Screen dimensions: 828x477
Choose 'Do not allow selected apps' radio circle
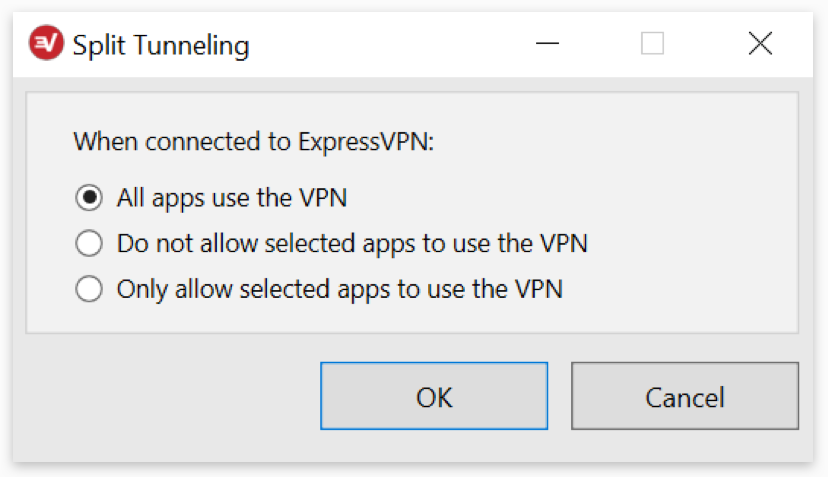[89, 243]
